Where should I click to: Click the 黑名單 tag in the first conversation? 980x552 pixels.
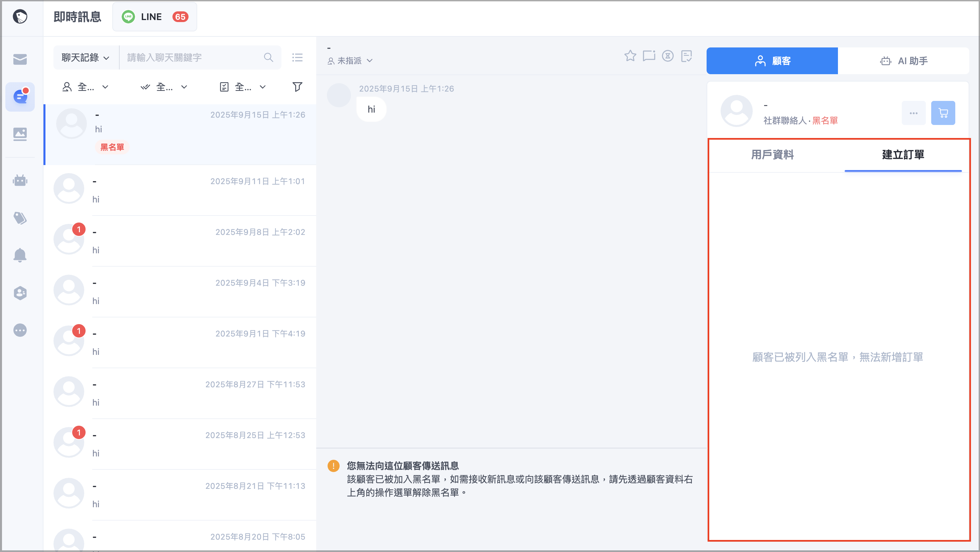(x=112, y=147)
